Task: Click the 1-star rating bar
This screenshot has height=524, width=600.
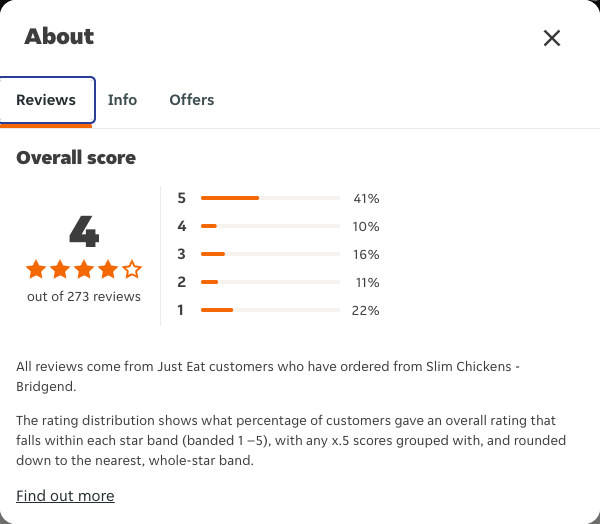Action: coord(270,310)
